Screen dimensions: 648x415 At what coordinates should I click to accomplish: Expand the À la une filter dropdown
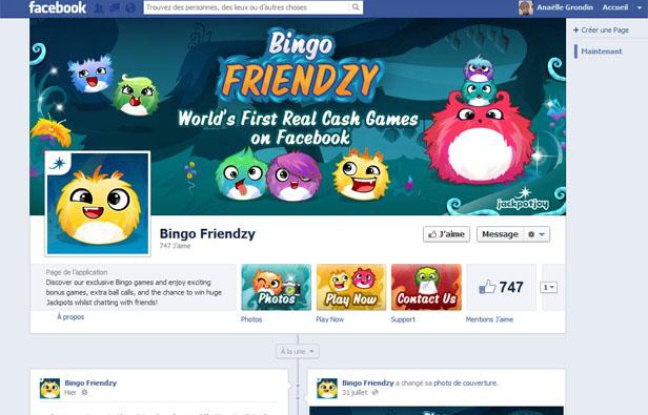click(298, 351)
